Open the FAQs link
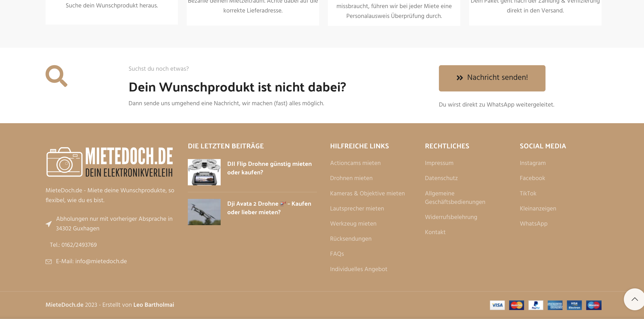644x319 pixels. point(337,254)
